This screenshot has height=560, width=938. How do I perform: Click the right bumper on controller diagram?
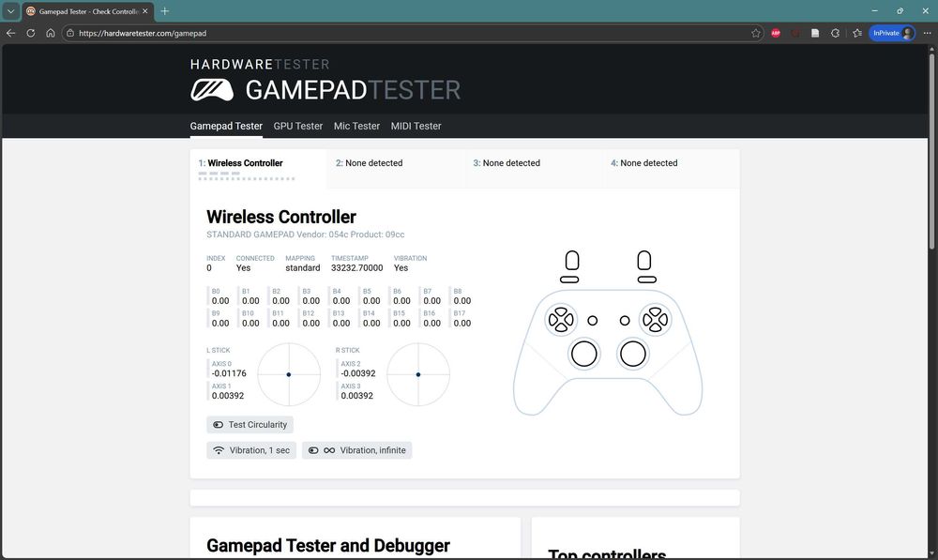coord(646,280)
